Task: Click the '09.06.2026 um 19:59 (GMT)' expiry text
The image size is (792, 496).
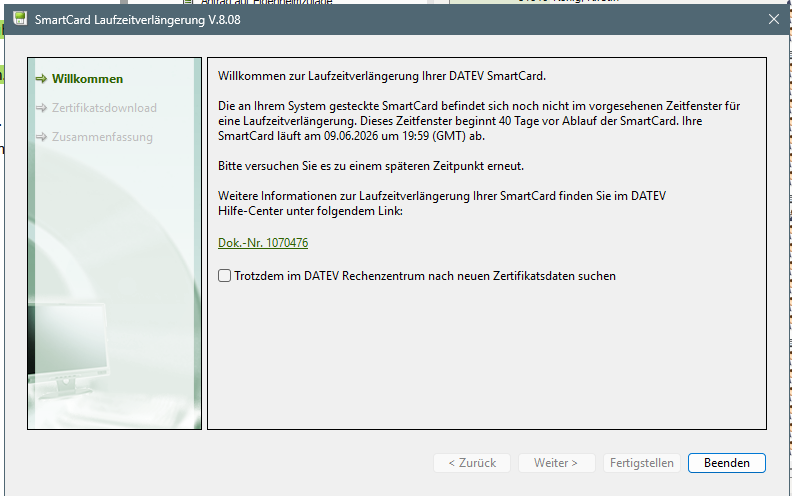Action: click(394, 136)
